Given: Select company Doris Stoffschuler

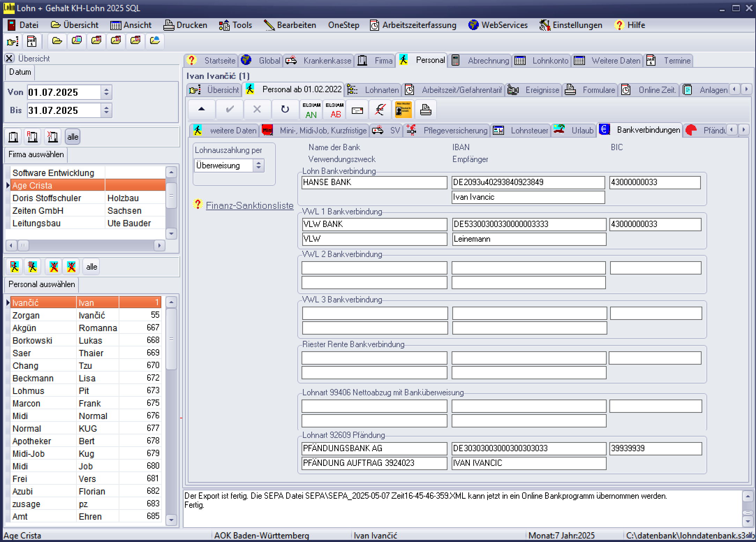Looking at the screenshot, I should click(x=87, y=198).
